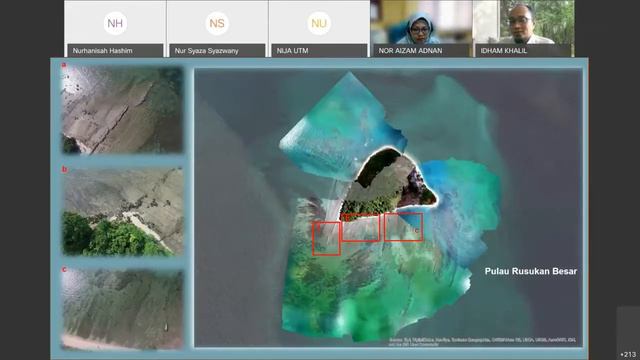Select the NIJA UTM participant tile
Screen dimensions: 640x360
click(x=319, y=29)
